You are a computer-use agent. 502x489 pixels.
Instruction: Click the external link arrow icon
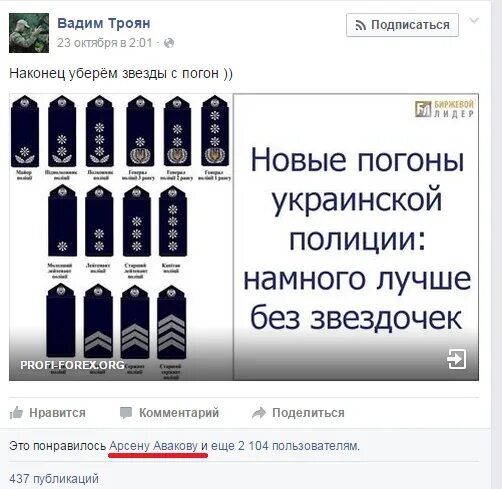tap(456, 359)
